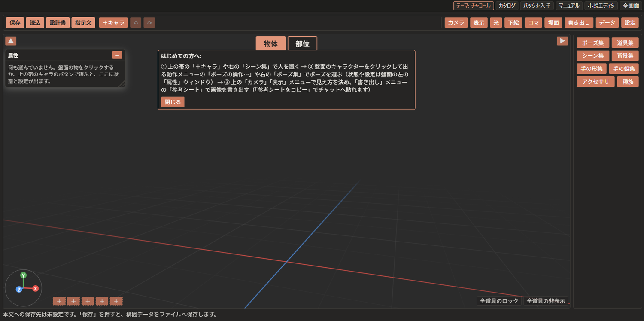
Task: Click the green Y axis on the gizmo
Action: coord(24,275)
